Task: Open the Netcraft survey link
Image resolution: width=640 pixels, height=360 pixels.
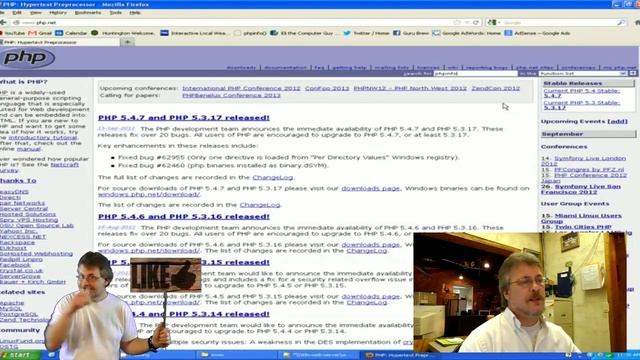Action: pyautogui.click(x=40, y=167)
